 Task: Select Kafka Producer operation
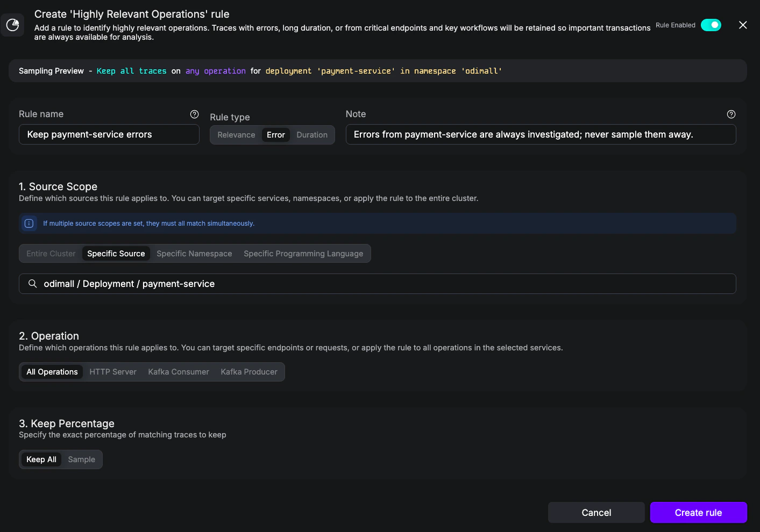[249, 372]
